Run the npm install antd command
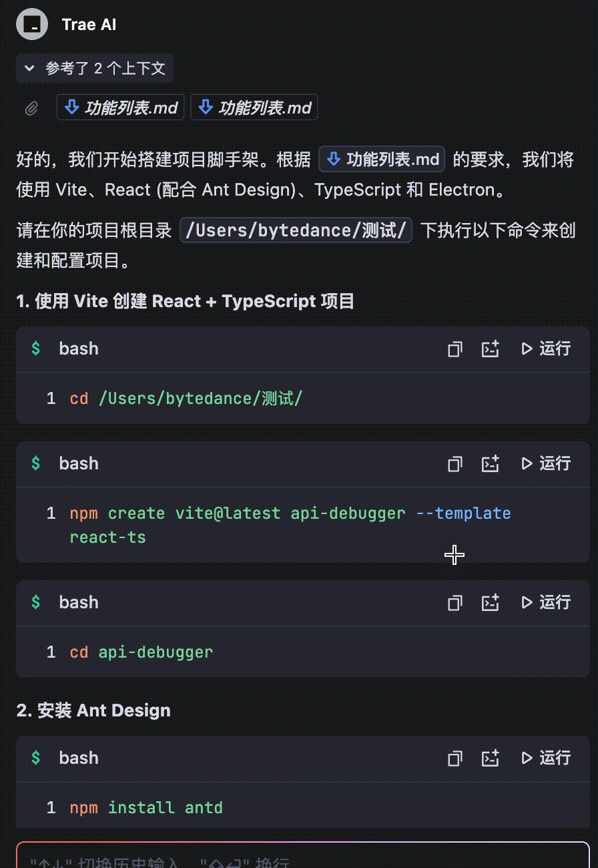Viewport: 598px width, 868px height. pos(545,758)
